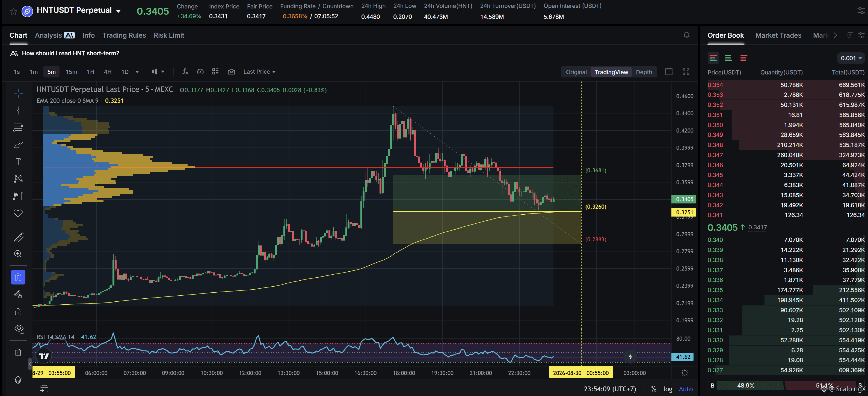Open the 0.001 price precision dropdown

click(x=851, y=58)
